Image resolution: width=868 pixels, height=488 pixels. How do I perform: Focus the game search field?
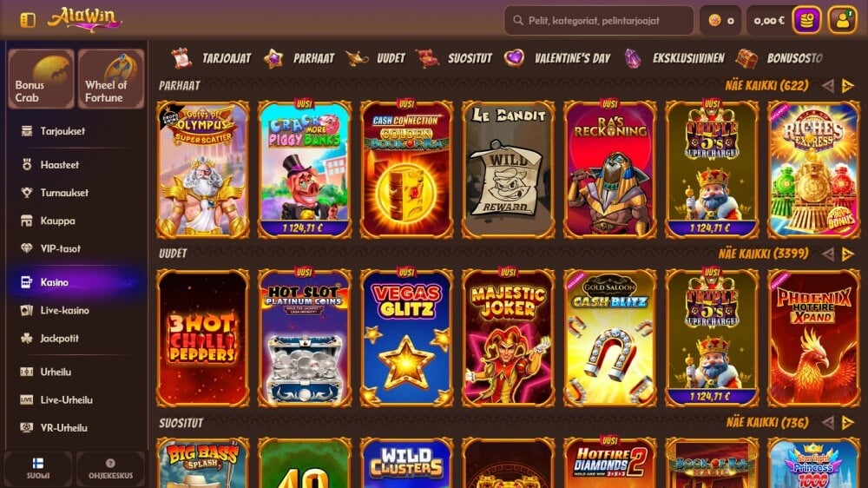598,21
